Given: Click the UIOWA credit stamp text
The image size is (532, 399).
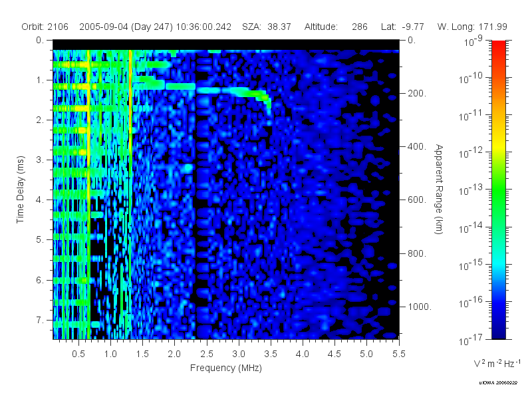Looking at the screenshot, I should click(x=498, y=383).
